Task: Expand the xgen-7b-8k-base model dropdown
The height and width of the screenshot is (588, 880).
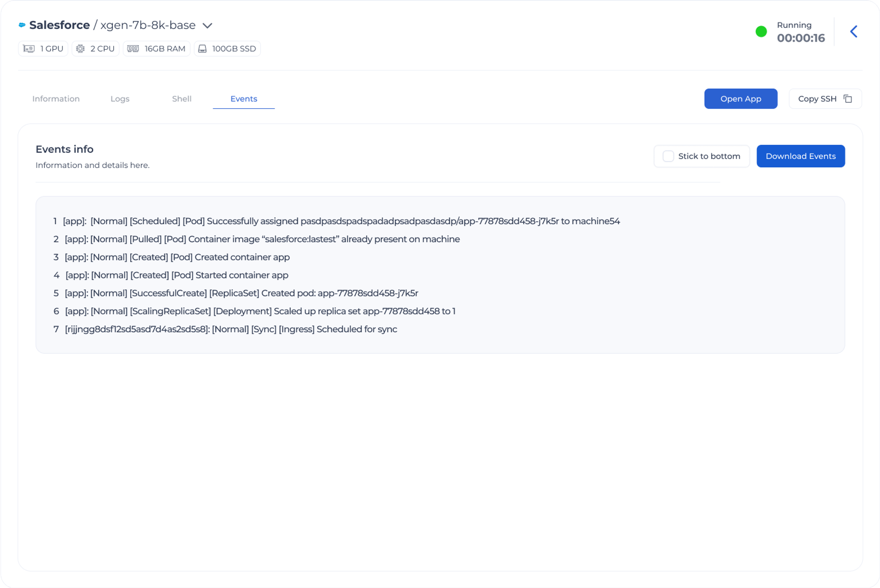Action: [207, 26]
